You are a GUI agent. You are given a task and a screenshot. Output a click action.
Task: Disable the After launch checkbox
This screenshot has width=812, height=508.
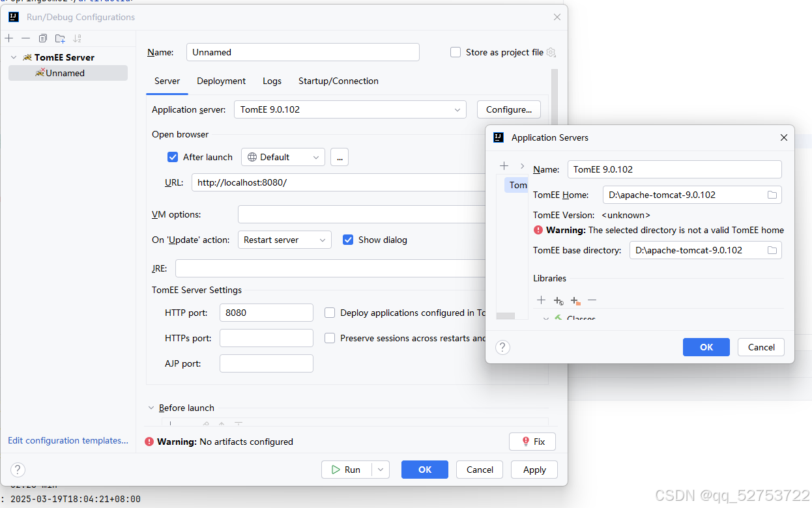(x=173, y=157)
